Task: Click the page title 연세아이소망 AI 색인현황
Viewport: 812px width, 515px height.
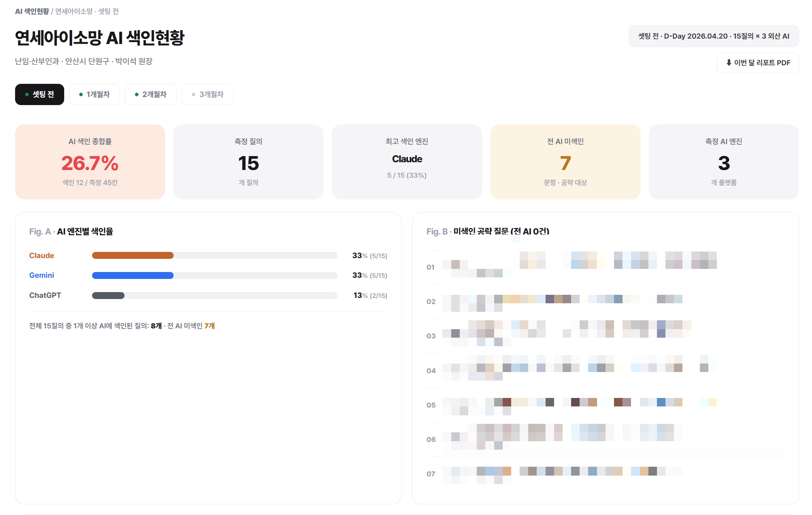Action: click(x=100, y=38)
